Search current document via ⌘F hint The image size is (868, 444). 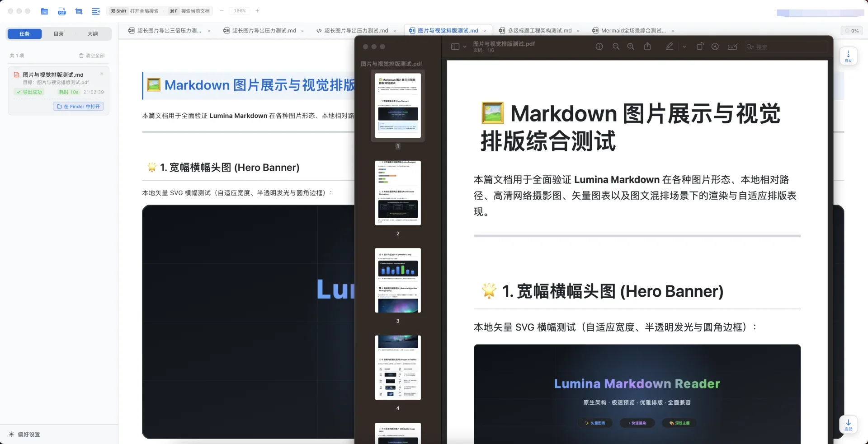[x=189, y=11]
